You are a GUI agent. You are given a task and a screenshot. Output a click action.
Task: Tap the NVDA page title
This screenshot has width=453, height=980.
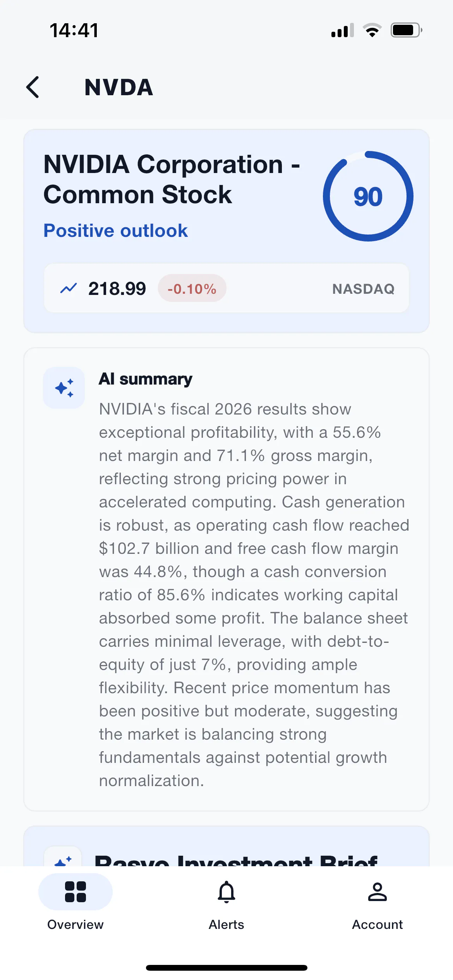(x=119, y=87)
